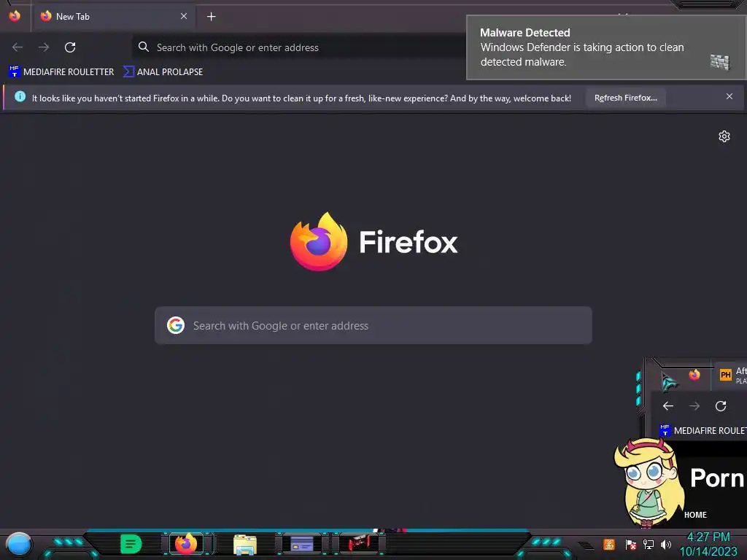
Task: Click the Refresh Firefox button
Action: (x=625, y=98)
